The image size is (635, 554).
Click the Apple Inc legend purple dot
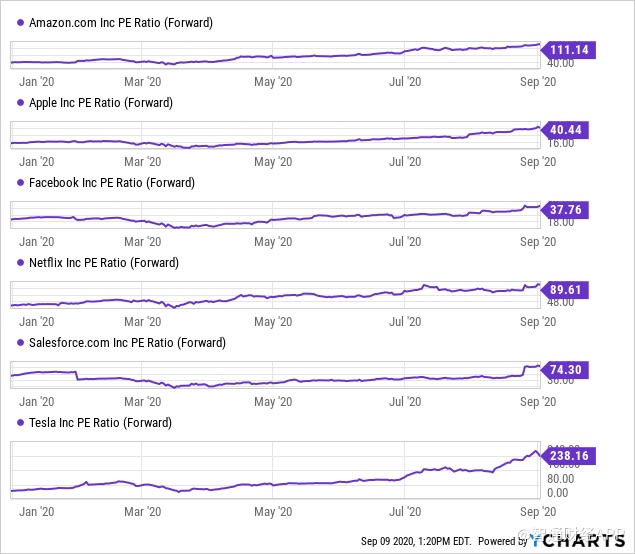point(21,102)
